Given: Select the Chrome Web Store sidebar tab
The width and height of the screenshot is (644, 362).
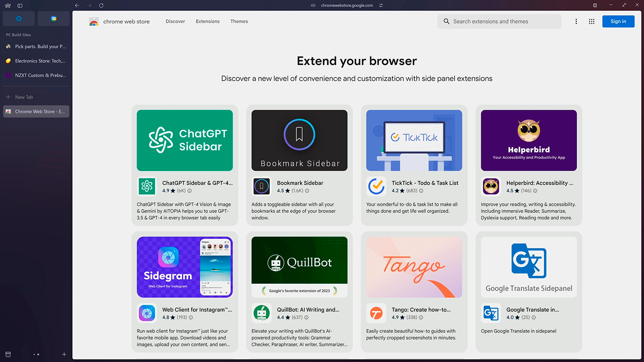Looking at the screenshot, I should (x=36, y=112).
